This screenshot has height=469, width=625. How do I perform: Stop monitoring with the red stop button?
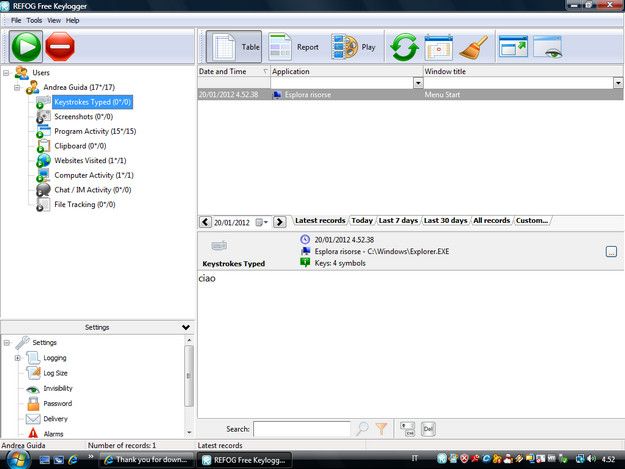(60, 47)
